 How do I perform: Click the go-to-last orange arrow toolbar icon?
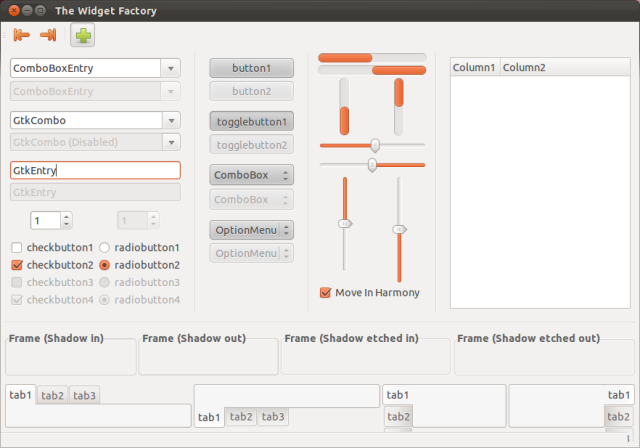pyautogui.click(x=48, y=35)
